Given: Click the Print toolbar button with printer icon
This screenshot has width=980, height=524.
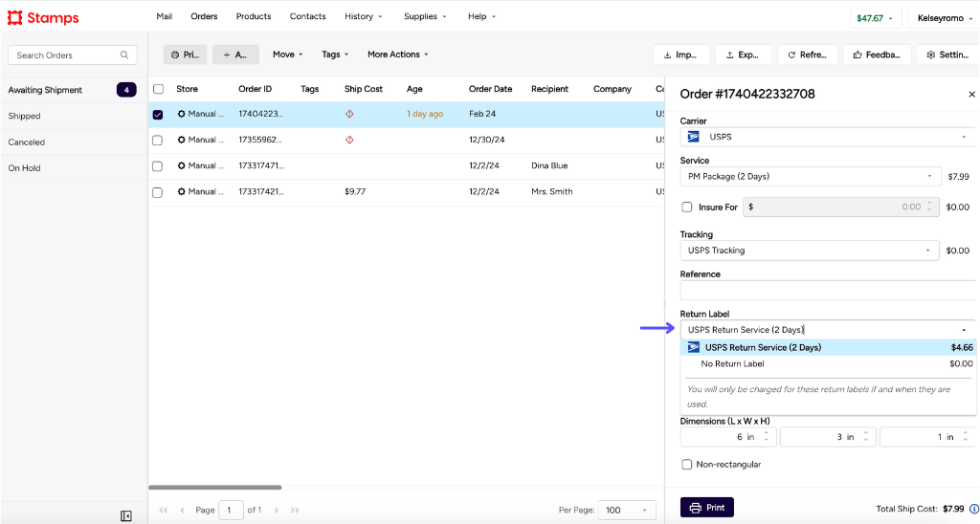Looking at the screenshot, I should point(185,55).
